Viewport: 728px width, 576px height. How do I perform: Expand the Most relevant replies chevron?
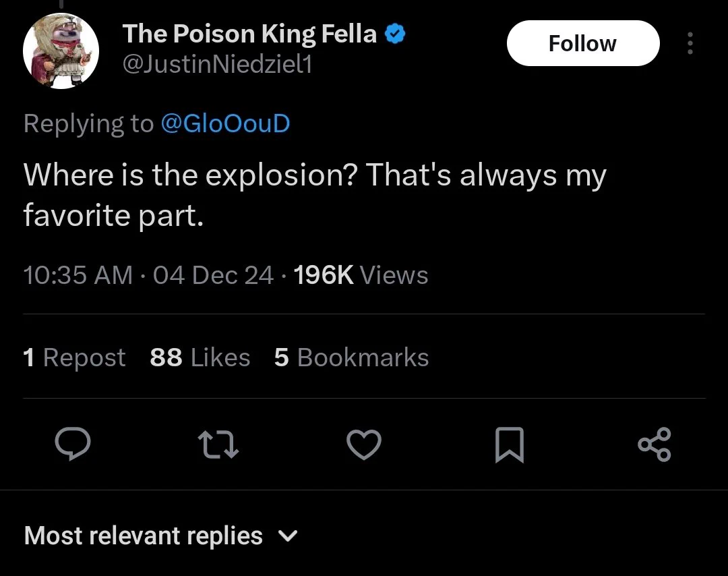click(288, 536)
